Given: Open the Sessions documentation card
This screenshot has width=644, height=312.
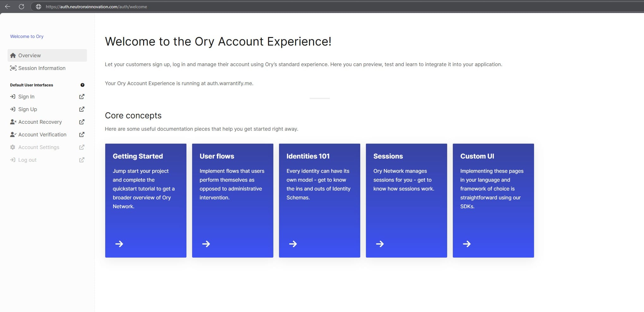Looking at the screenshot, I should coord(406,200).
